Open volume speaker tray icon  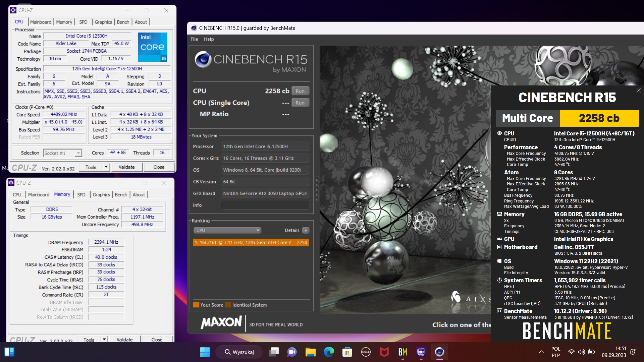tap(581, 352)
